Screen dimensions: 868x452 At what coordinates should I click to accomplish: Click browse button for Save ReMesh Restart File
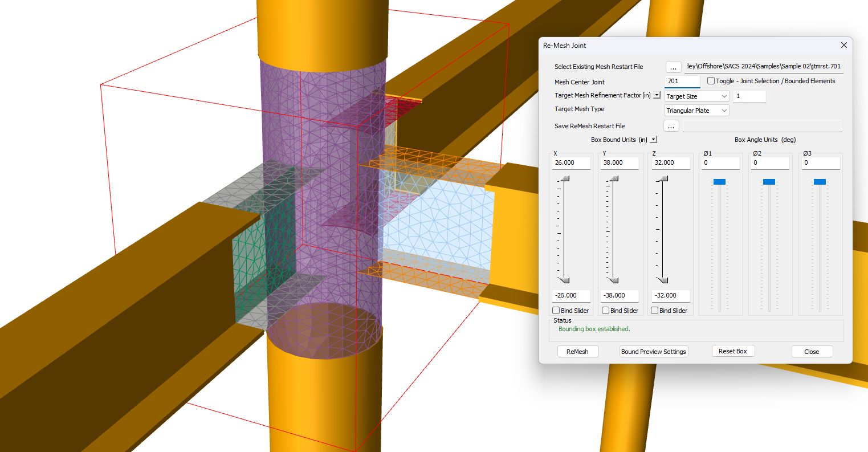click(671, 126)
